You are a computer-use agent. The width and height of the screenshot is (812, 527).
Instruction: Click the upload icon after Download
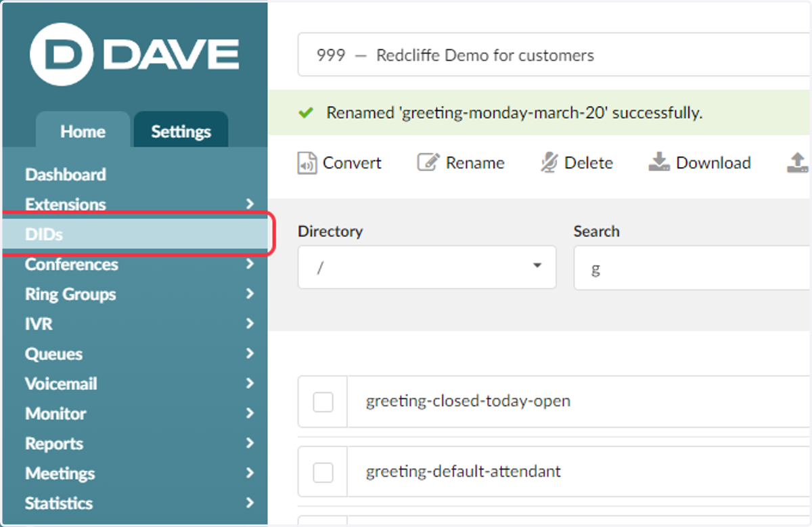pos(798,162)
